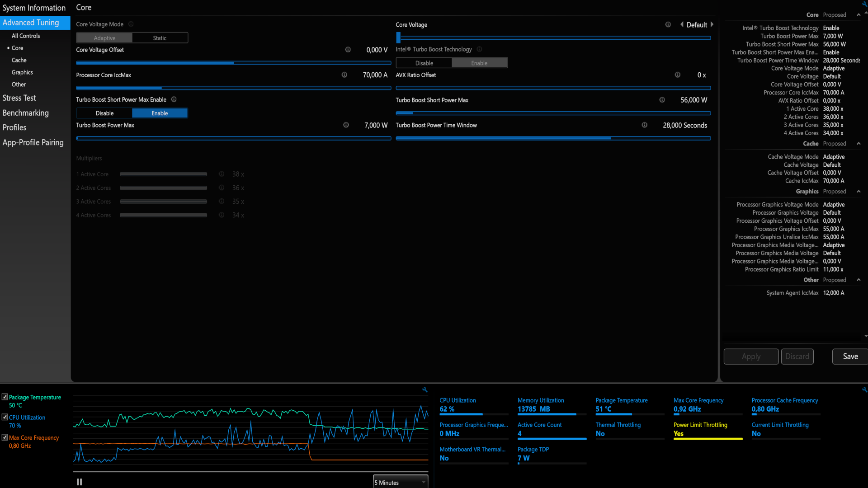Click right arrow next to Core Voltage Default
Image resolution: width=868 pixels, height=488 pixels.
point(712,25)
